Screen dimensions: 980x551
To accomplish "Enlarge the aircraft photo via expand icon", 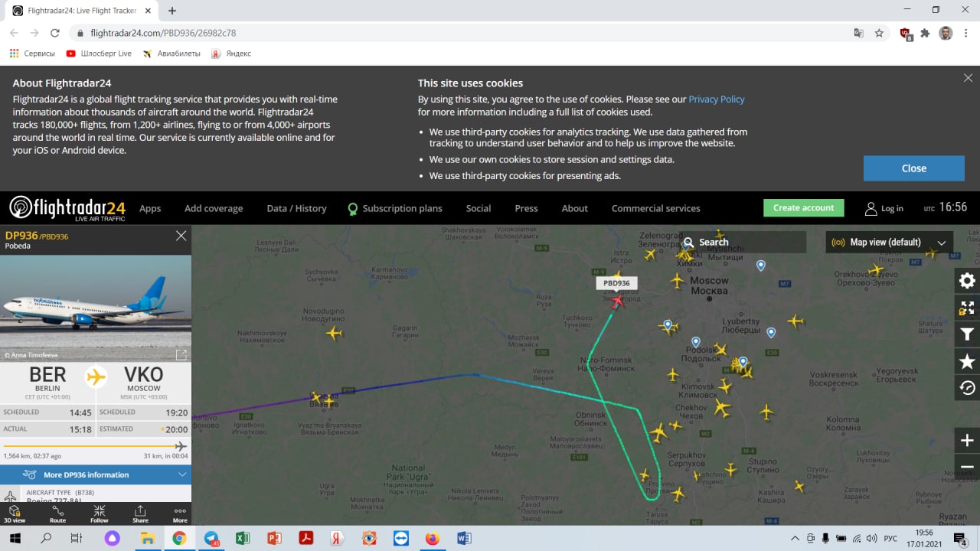I will pos(181,354).
